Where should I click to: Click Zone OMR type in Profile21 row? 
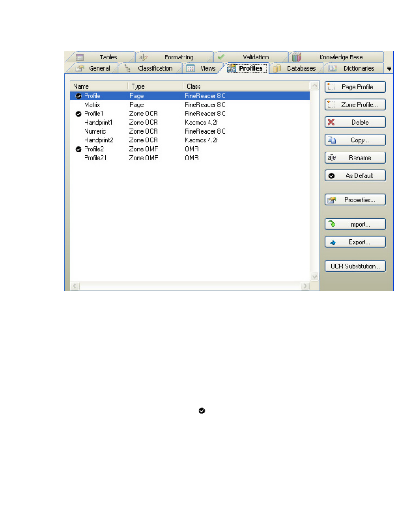click(x=144, y=158)
